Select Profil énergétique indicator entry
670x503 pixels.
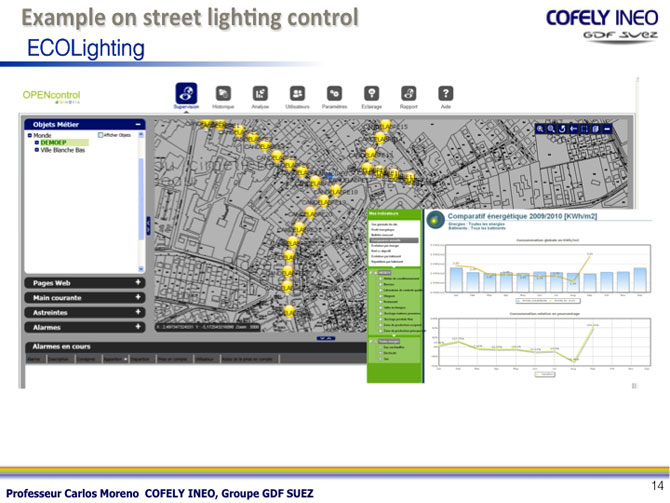(x=383, y=229)
